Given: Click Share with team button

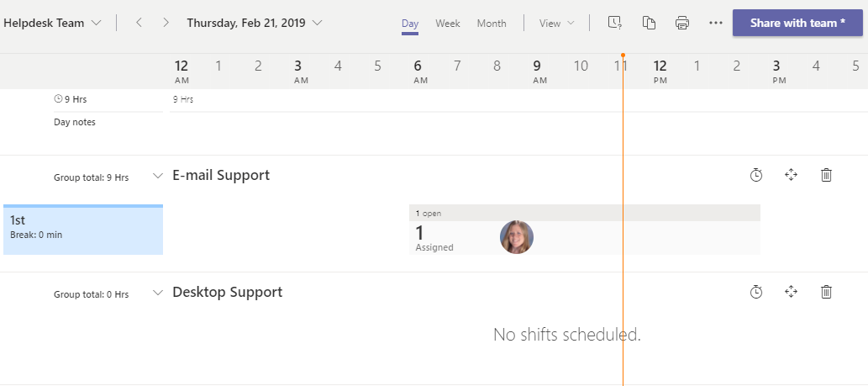Looking at the screenshot, I should coord(797,23).
